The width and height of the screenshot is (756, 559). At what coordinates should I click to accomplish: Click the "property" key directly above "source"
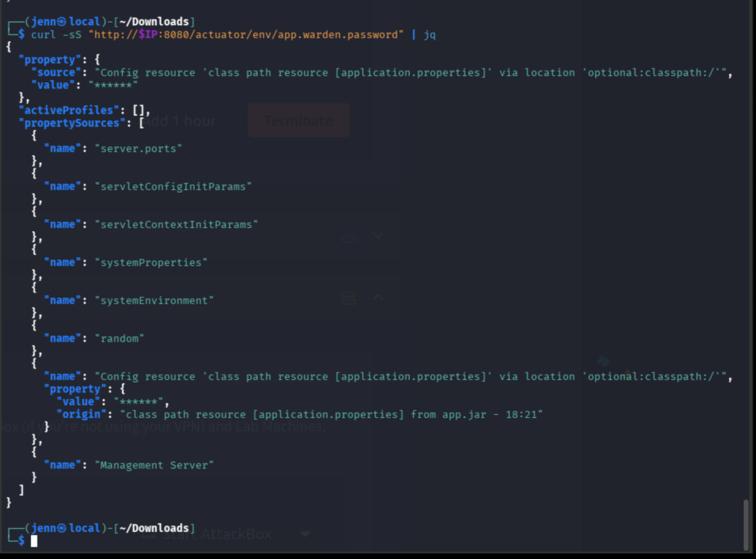(x=49, y=60)
